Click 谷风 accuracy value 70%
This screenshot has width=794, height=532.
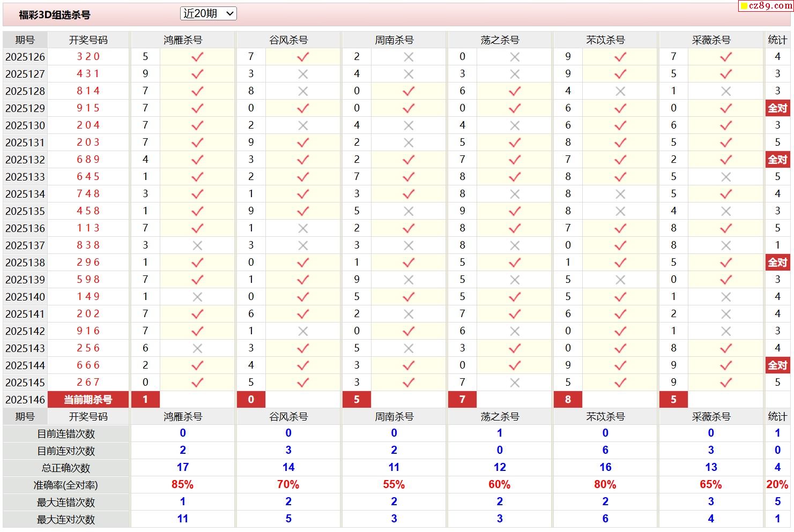tap(288, 484)
